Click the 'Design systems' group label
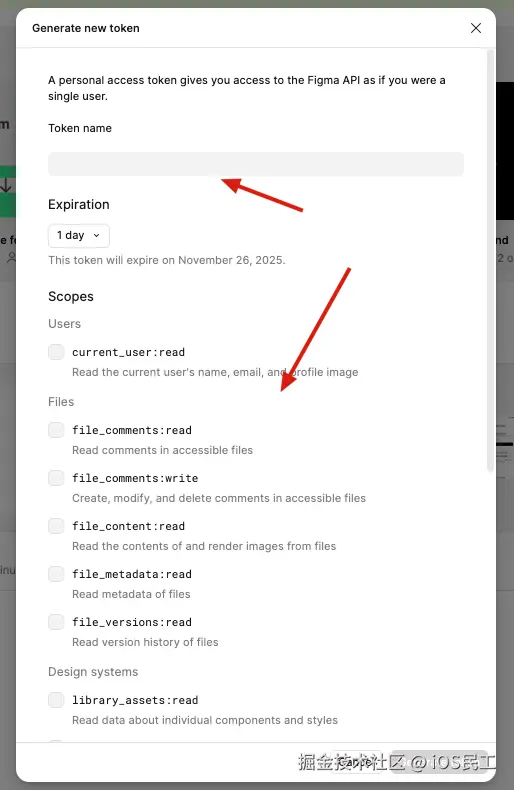This screenshot has width=514, height=790. pyautogui.click(x=93, y=672)
